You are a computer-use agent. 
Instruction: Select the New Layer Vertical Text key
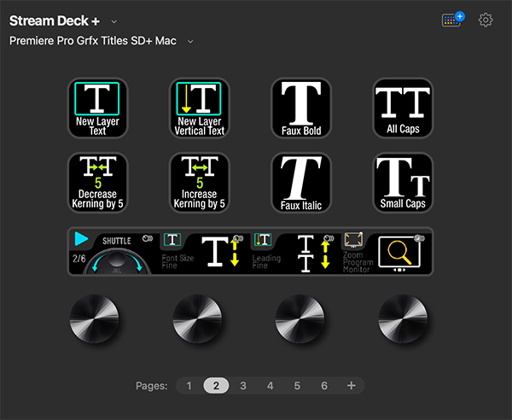click(x=200, y=108)
